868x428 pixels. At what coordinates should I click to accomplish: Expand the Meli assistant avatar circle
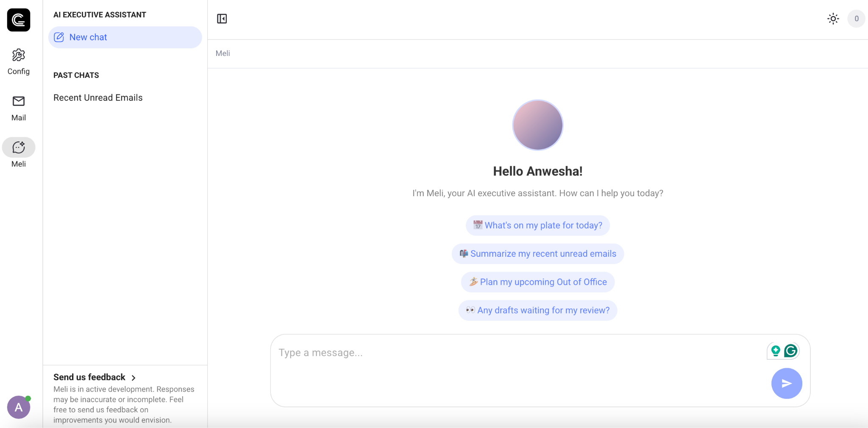pyautogui.click(x=537, y=125)
